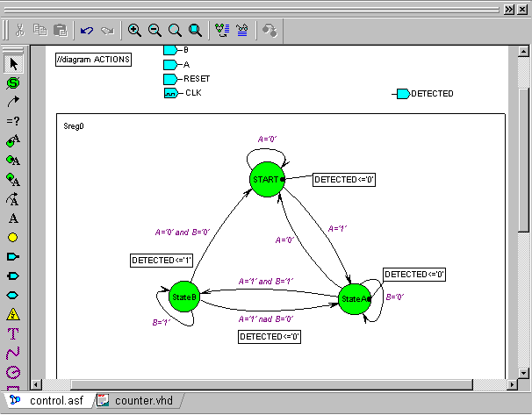Screen dimensions: 532x415
Task: Click the Paste clipboard icon
Action: point(61,30)
